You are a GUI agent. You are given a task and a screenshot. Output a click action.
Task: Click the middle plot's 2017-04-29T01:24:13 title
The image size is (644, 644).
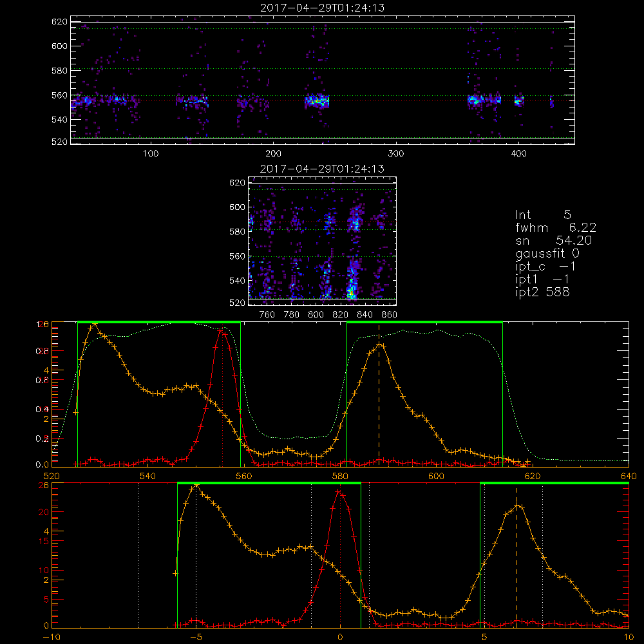point(323,169)
